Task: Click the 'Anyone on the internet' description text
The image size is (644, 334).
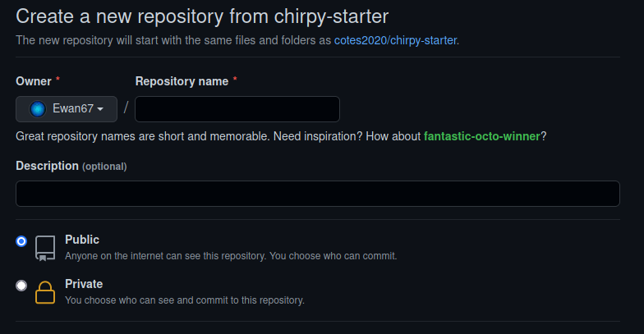Action: (231, 256)
